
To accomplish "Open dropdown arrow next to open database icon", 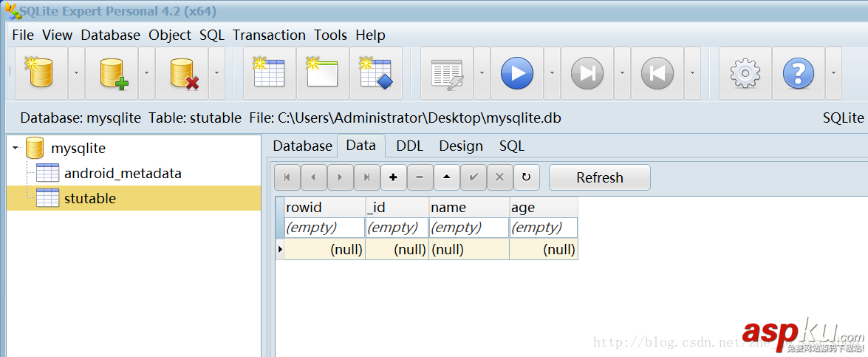I will pos(76,73).
